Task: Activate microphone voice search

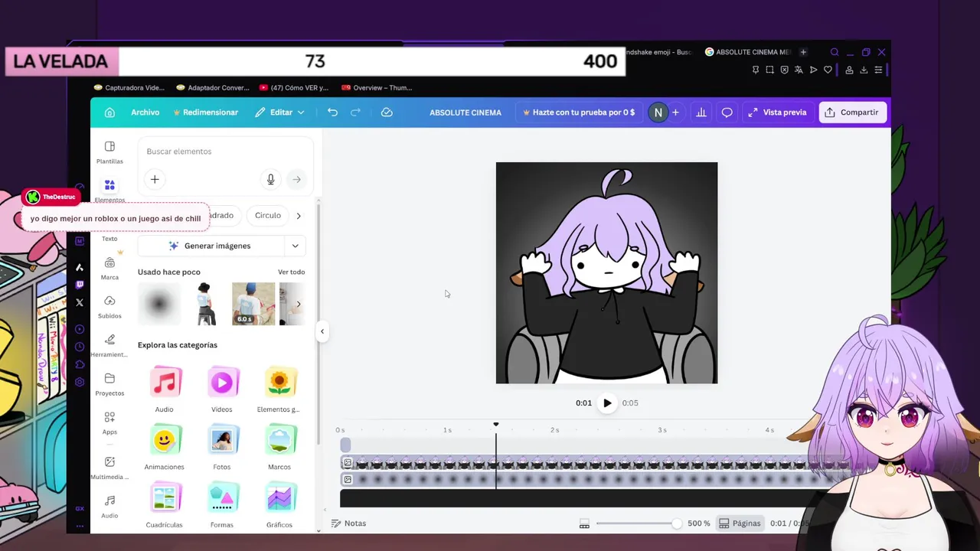Action: coord(270,179)
